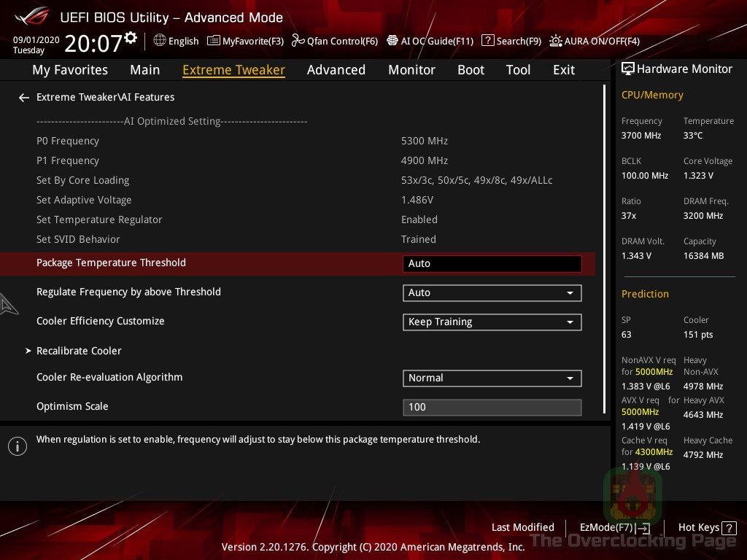The width and height of the screenshot is (747, 560).
Task: Open the Exit menu
Action: [563, 69]
